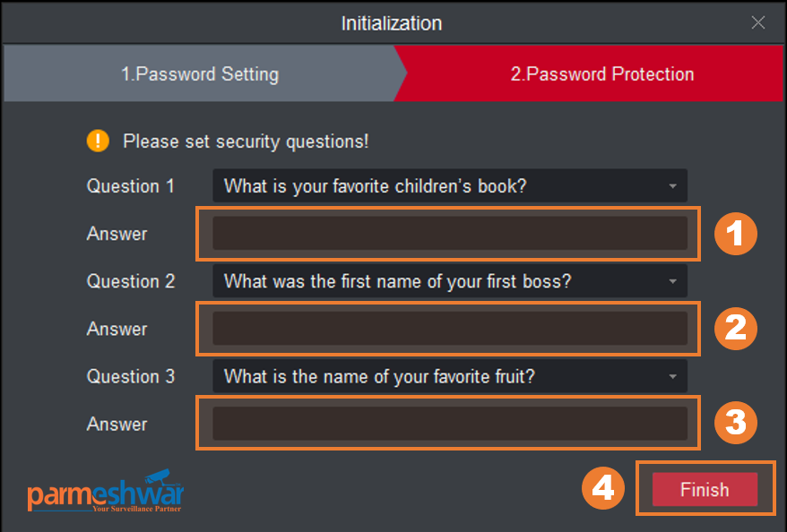Image resolution: width=787 pixels, height=532 pixels.
Task: Click the orange number 2 badge
Action: [x=735, y=329]
